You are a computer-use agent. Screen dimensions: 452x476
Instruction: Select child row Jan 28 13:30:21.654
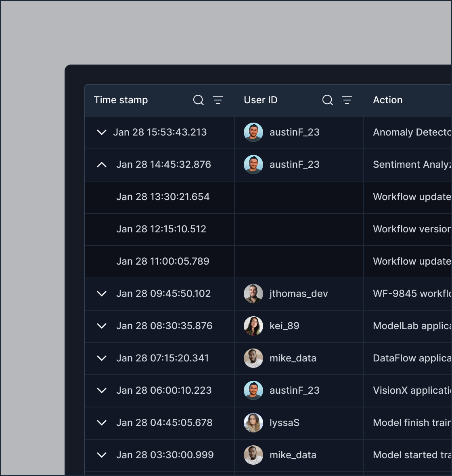coord(163,197)
